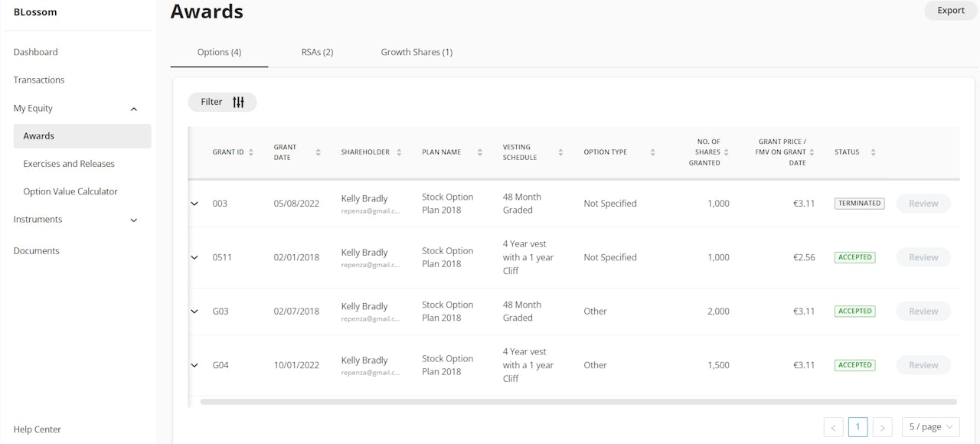
Task: Sort by Status column arrows
Action: tap(873, 152)
